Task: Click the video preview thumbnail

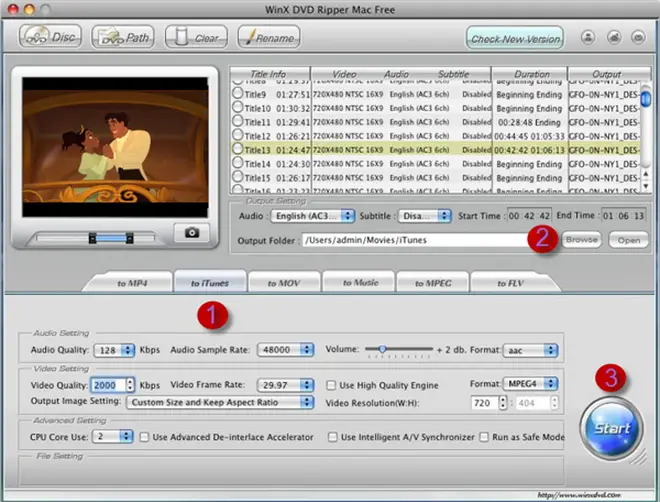Action: 115,147
